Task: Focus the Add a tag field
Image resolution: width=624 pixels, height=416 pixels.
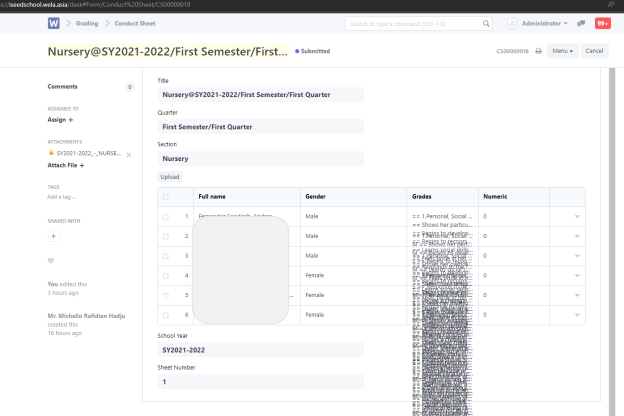Action: (x=62, y=197)
